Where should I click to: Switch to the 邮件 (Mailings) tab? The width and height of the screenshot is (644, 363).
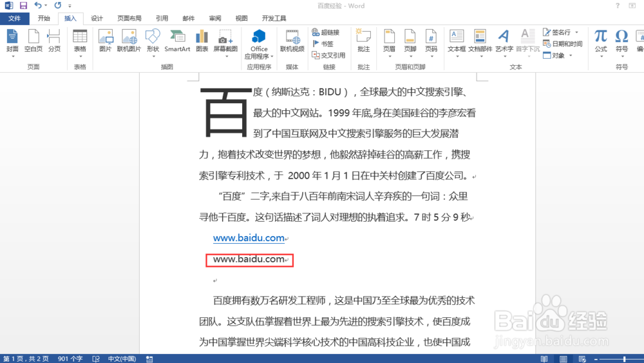(189, 19)
